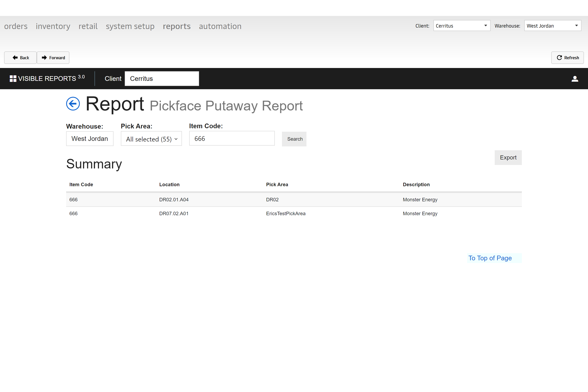
Task: Sort by the Pick Area column header
Action: 277,185
